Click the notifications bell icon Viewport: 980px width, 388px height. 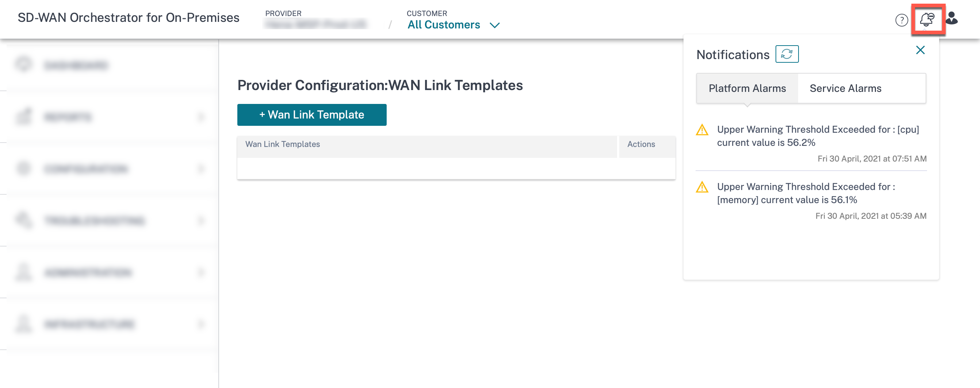click(x=927, y=19)
